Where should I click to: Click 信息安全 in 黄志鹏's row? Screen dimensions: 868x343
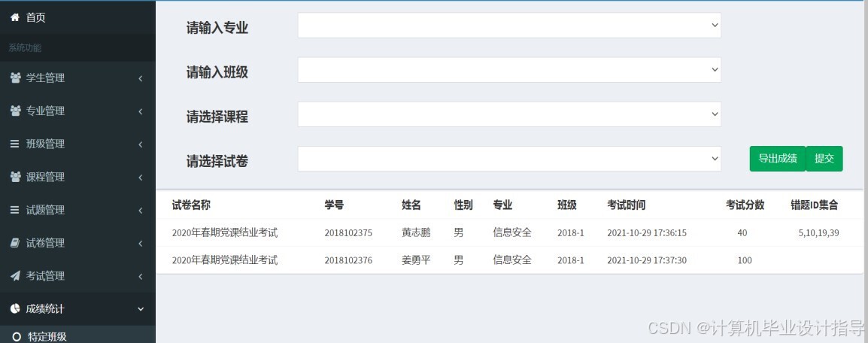pyautogui.click(x=512, y=233)
